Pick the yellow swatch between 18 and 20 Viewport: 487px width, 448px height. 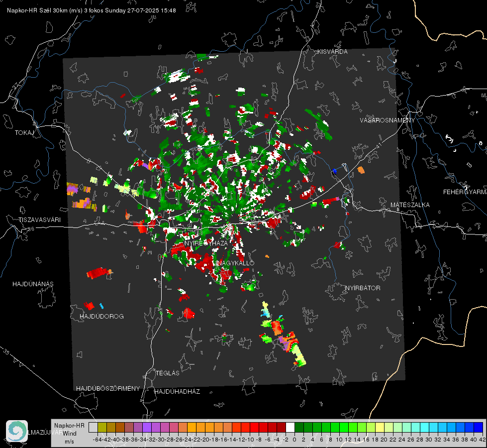(x=380, y=428)
